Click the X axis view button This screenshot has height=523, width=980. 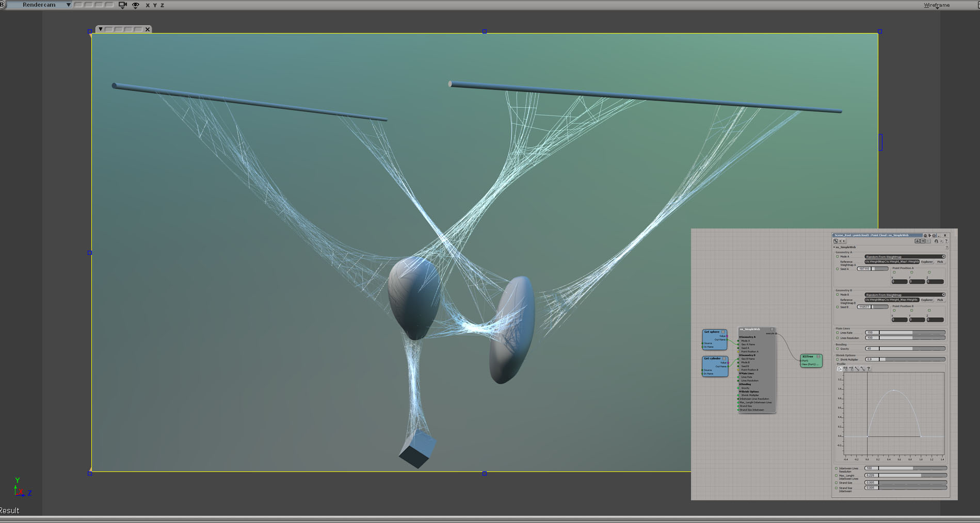point(148,5)
